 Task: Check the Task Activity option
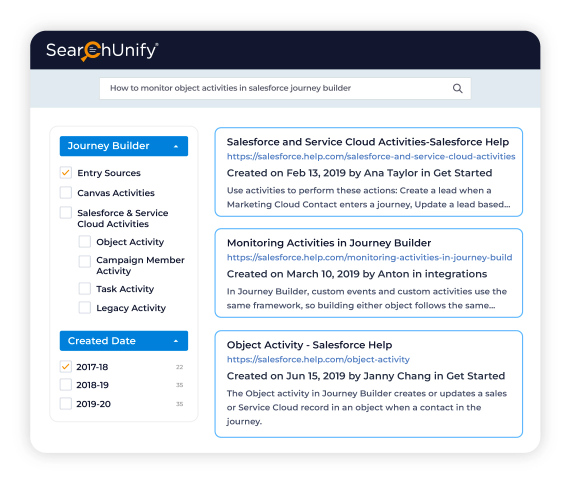click(85, 289)
